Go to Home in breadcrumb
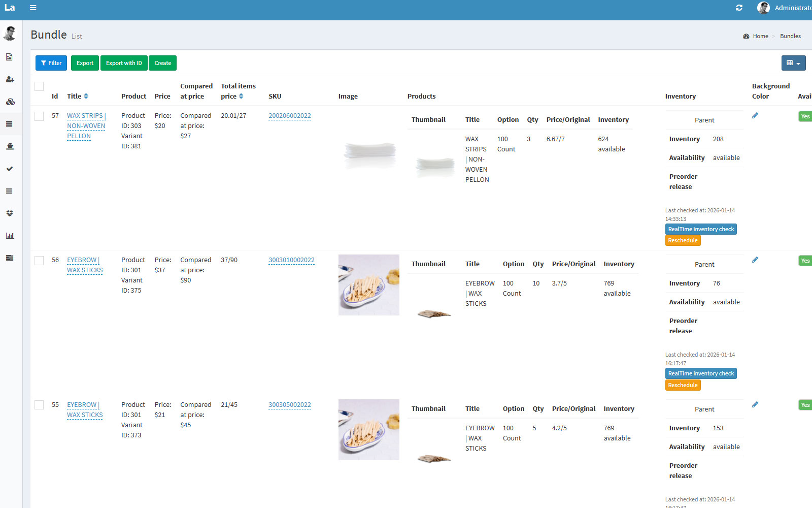This screenshot has height=508, width=812. (x=760, y=36)
